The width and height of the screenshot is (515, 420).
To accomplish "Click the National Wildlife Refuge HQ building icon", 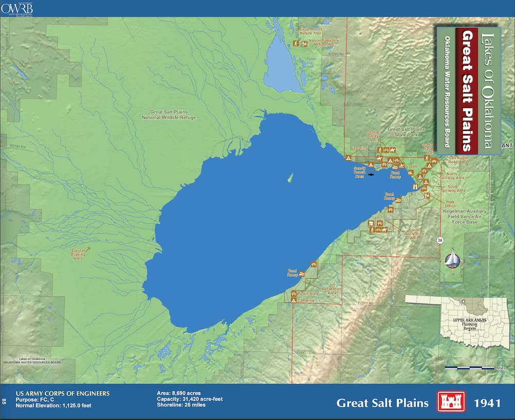I will pyautogui.click(x=305, y=44).
